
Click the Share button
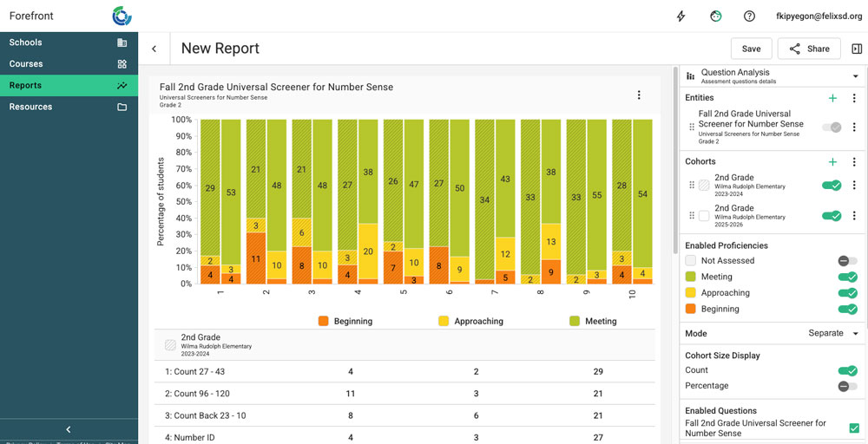[x=809, y=49]
